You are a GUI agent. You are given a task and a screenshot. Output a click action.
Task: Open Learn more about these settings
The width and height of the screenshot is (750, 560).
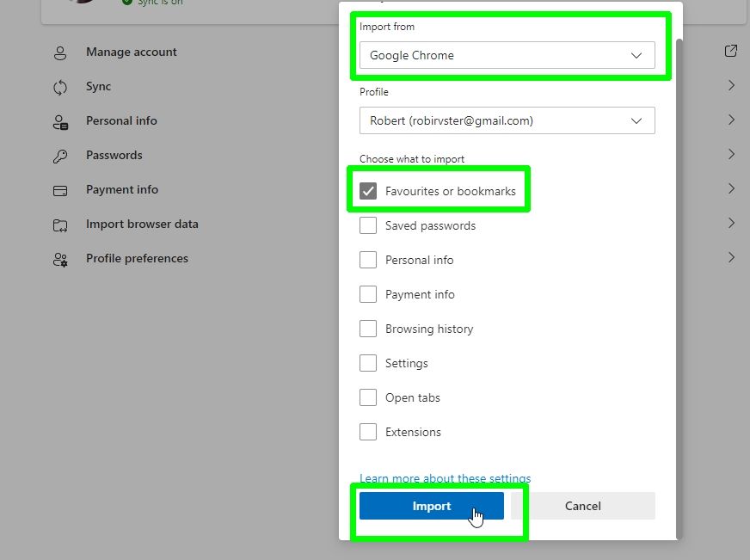click(x=445, y=478)
